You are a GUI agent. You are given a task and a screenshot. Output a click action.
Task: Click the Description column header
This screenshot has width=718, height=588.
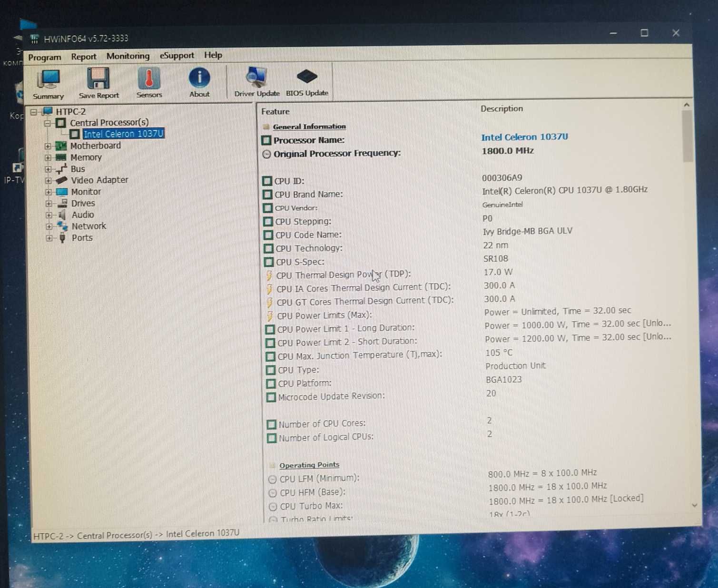(x=502, y=109)
